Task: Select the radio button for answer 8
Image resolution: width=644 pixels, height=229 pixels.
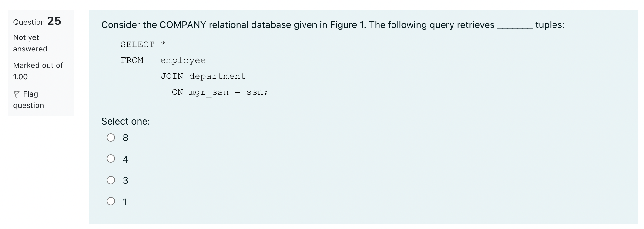Action: pyautogui.click(x=111, y=138)
